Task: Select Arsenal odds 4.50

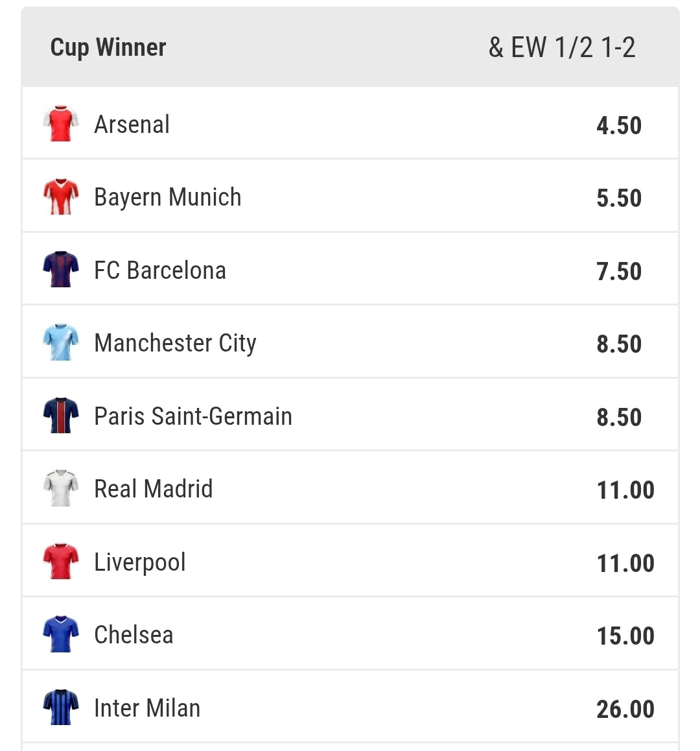Action: tap(618, 125)
